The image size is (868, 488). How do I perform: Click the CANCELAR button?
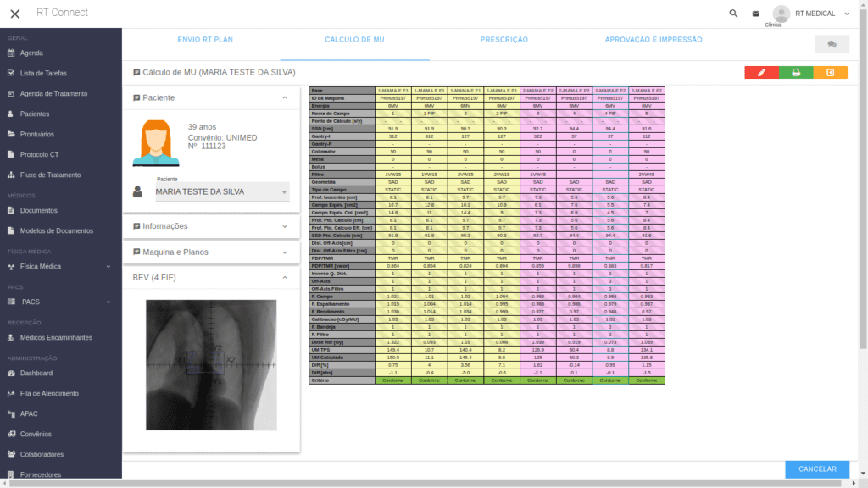point(817,469)
